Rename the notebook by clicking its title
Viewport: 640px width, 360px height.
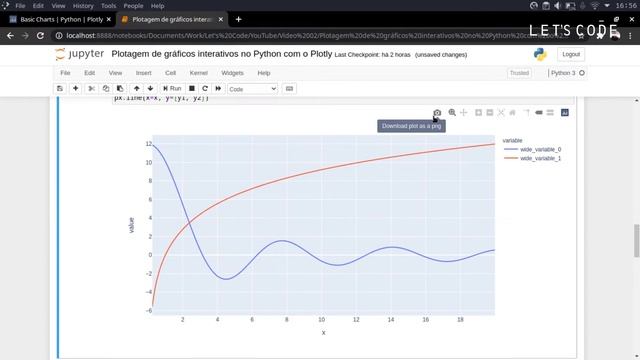[x=222, y=54]
